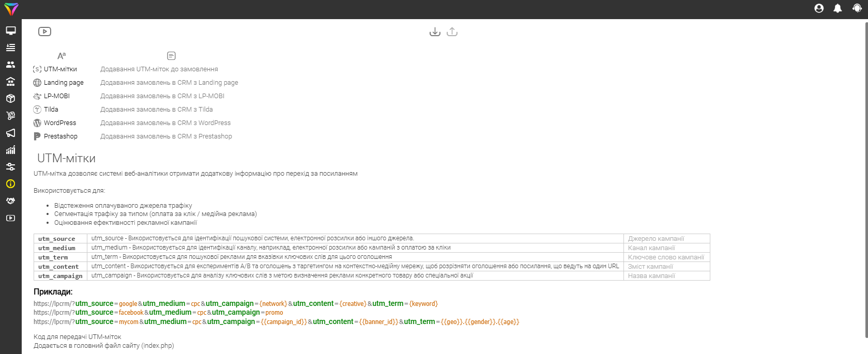Click the support headset icon

point(857,8)
